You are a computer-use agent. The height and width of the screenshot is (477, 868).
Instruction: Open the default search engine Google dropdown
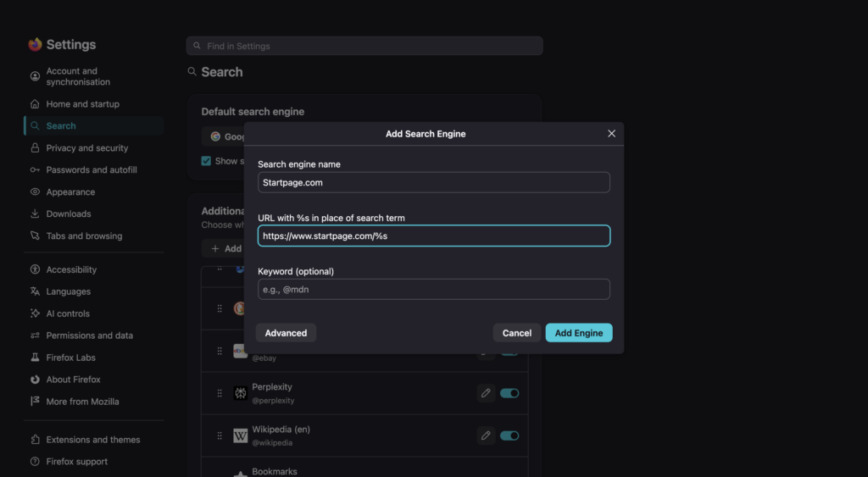pyautogui.click(x=224, y=136)
